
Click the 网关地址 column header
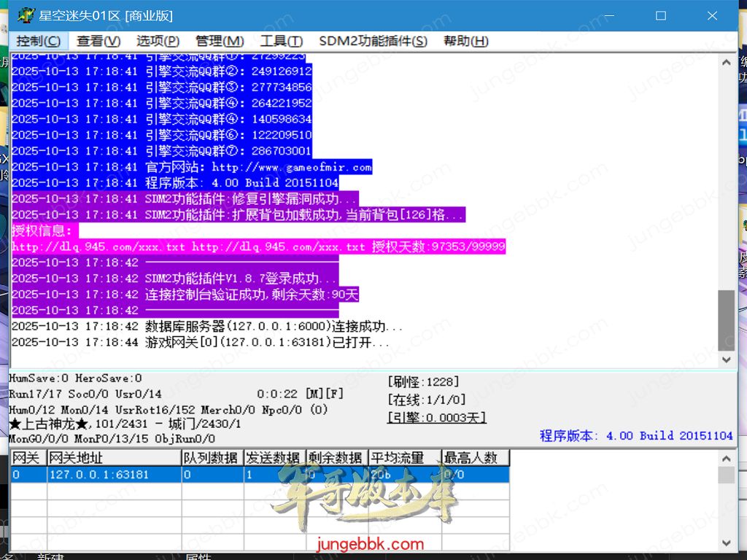[114, 458]
